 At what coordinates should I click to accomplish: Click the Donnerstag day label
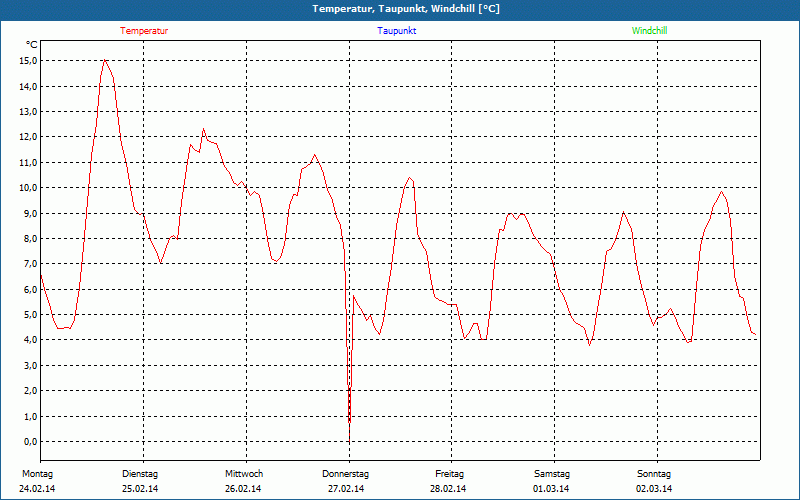[345, 474]
